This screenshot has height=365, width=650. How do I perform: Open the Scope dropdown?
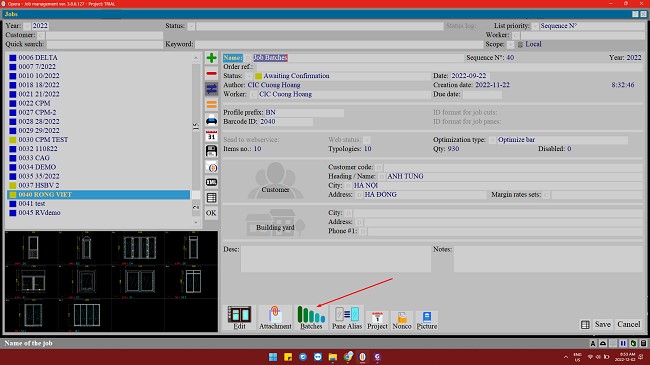point(510,44)
